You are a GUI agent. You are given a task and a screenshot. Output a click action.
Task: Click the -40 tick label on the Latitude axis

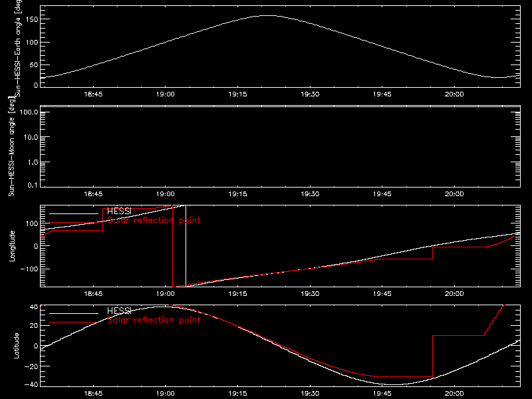pos(31,385)
